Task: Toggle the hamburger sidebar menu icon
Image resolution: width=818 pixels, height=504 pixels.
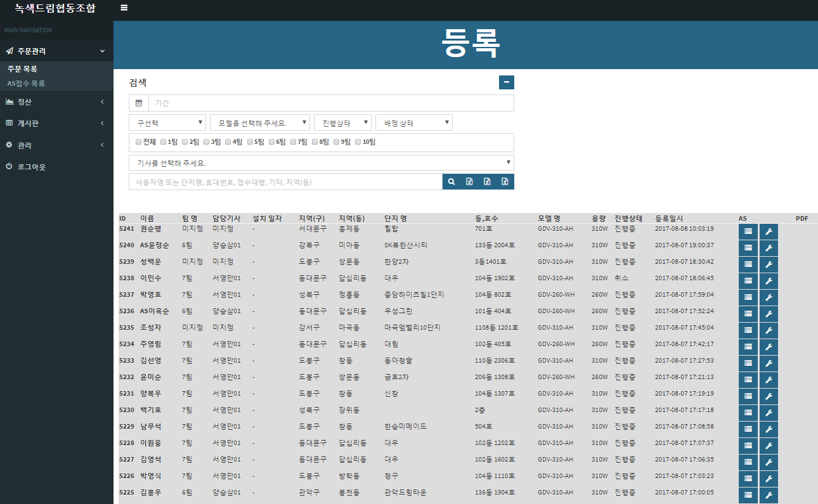Action: (x=124, y=8)
